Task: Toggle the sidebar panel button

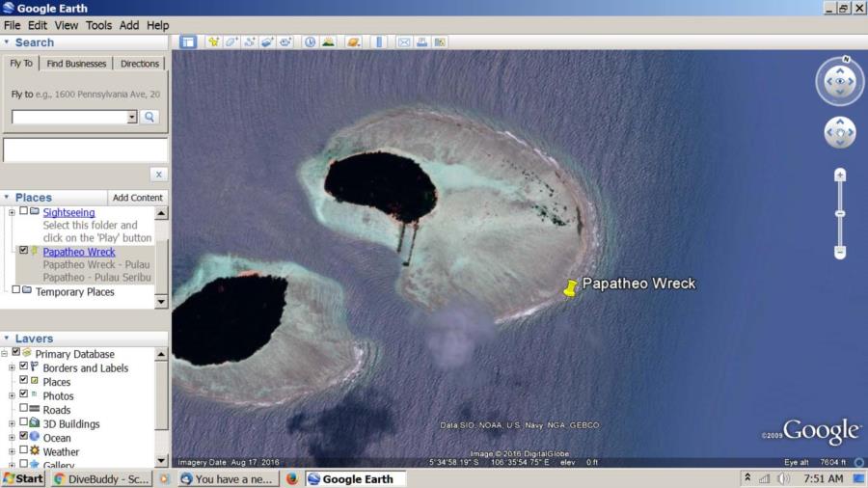Action: (188, 42)
